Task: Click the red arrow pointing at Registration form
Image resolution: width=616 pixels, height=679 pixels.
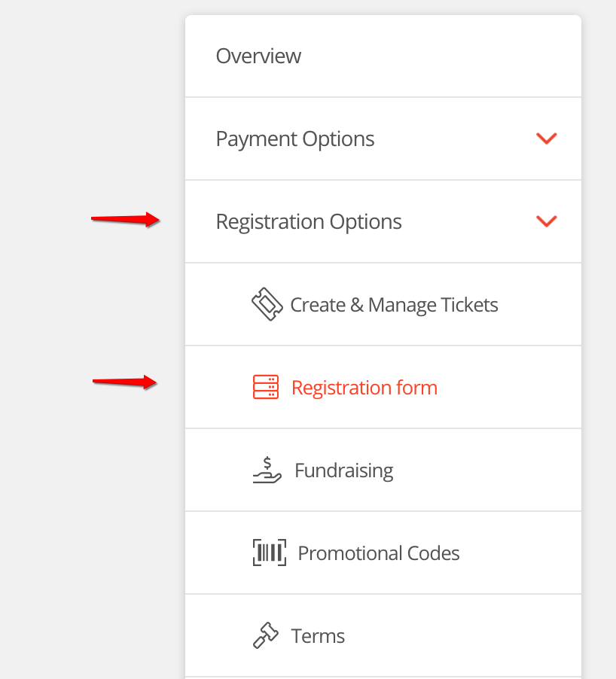Action: [125, 382]
